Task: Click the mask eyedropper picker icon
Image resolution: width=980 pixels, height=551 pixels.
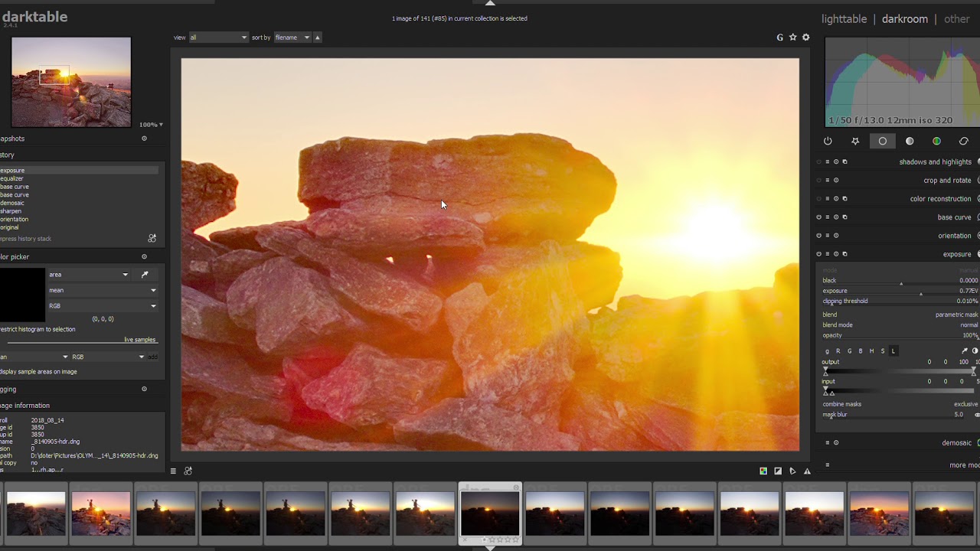Action: 965,350
